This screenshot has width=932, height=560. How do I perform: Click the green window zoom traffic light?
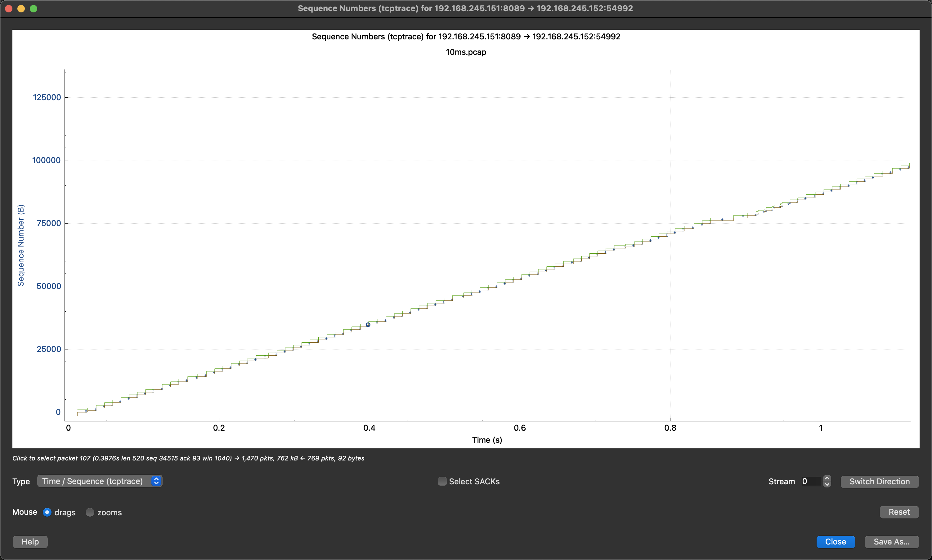click(x=34, y=8)
